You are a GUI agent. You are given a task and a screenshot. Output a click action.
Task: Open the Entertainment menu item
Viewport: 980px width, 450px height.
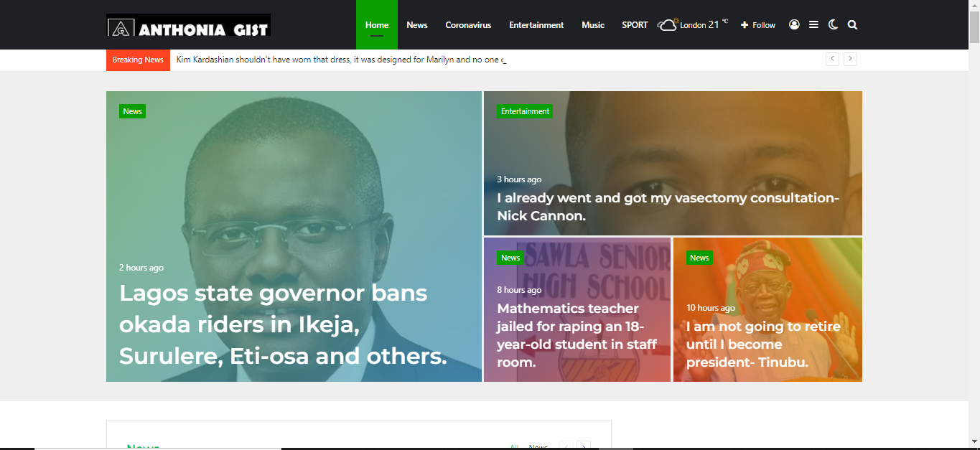click(x=536, y=25)
